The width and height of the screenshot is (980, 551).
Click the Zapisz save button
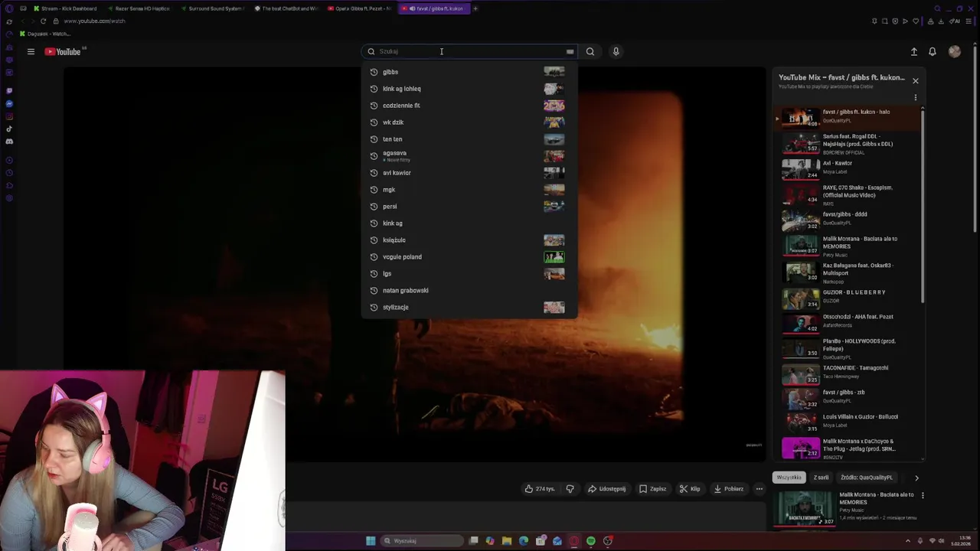tap(652, 489)
